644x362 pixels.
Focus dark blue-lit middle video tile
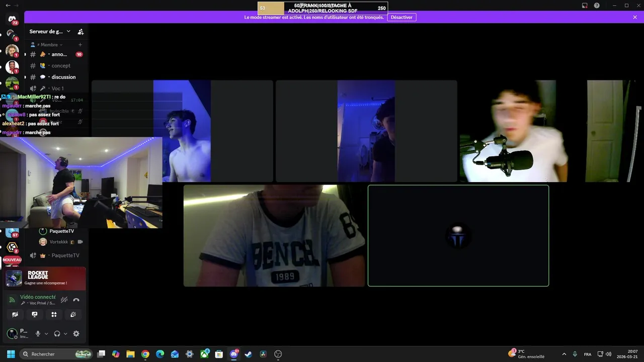click(x=366, y=131)
